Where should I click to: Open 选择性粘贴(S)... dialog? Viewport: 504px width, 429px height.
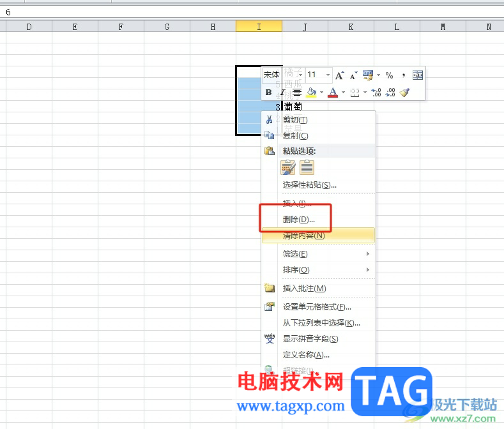(318, 185)
